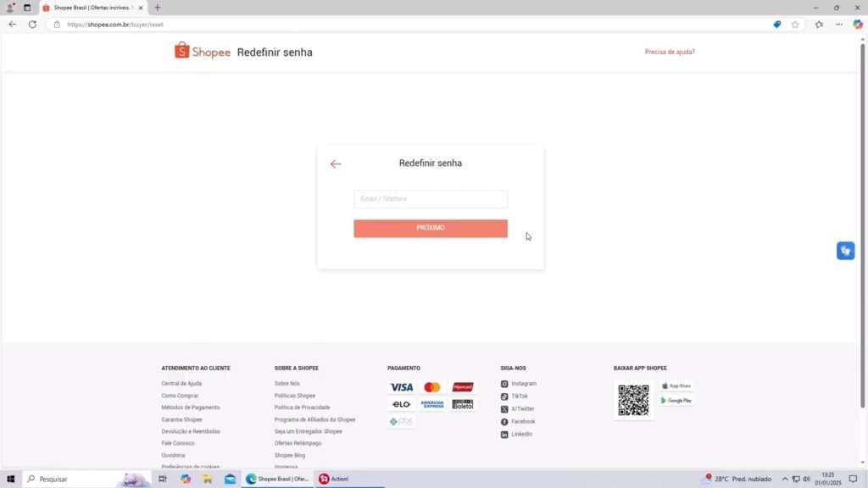Open the blue shopping tag icon in address bar
This screenshot has width=868, height=488.
pos(777,25)
